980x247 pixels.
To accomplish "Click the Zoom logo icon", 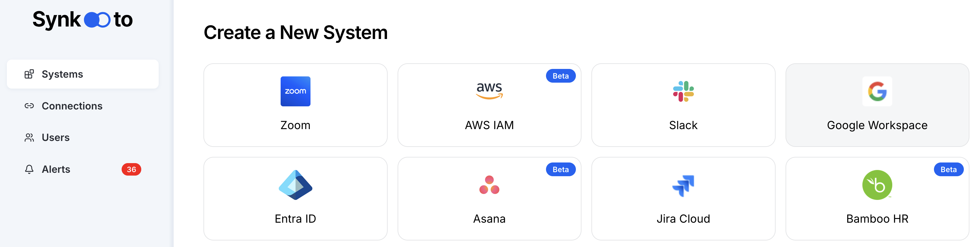I will [295, 91].
